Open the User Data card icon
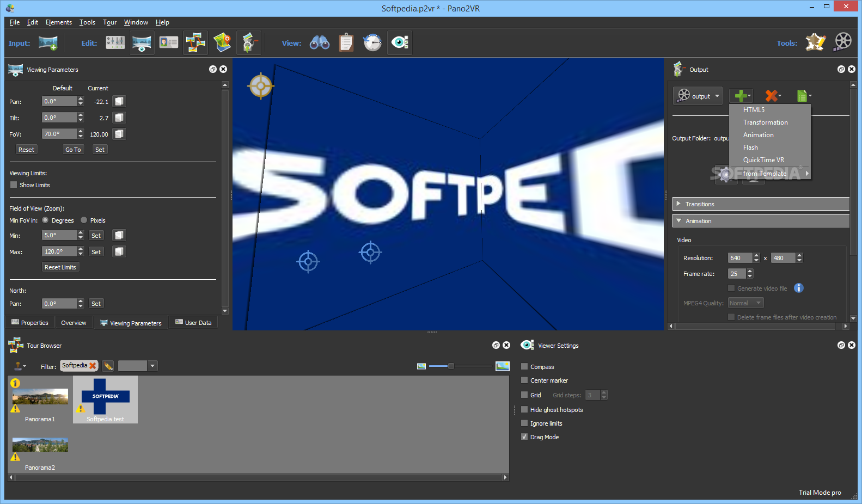The width and height of the screenshot is (862, 504). pyautogui.click(x=169, y=42)
